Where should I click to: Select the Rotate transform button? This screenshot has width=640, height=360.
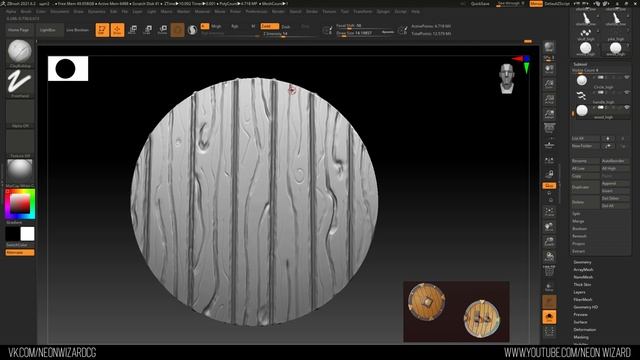coord(163,30)
